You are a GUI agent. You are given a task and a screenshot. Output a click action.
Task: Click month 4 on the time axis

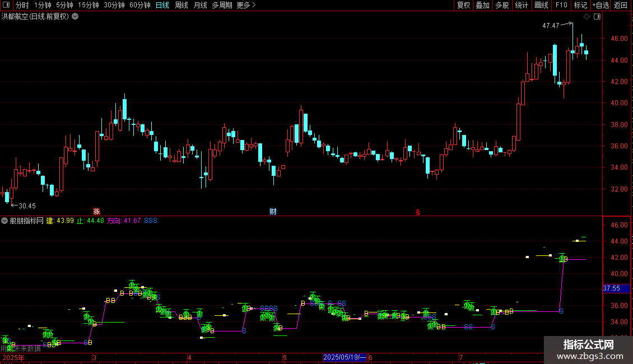point(189,357)
